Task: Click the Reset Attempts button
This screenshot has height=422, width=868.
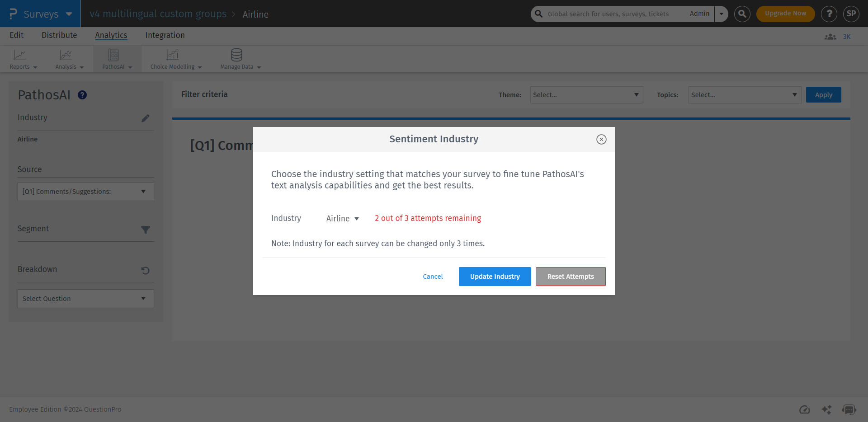Action: (x=570, y=276)
